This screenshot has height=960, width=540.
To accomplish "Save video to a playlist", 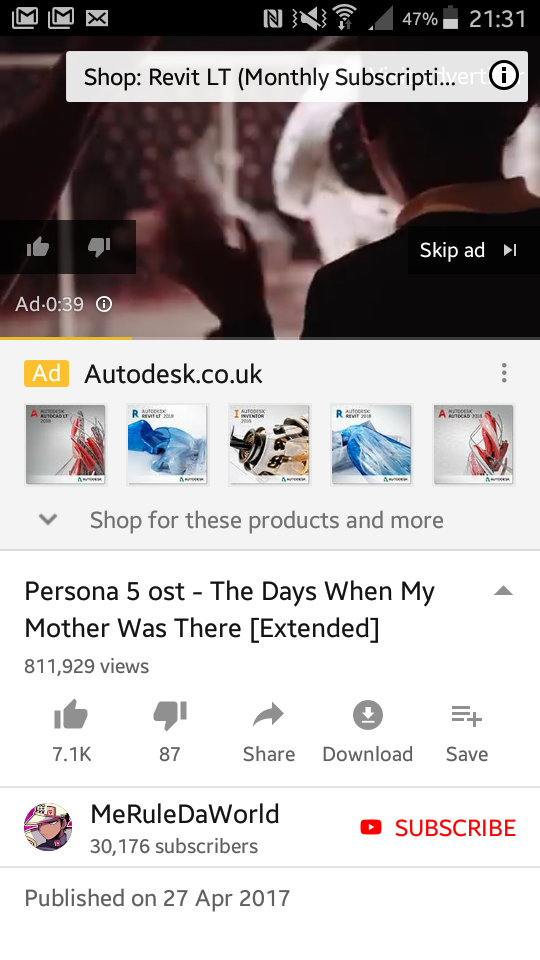I will 467,731.
